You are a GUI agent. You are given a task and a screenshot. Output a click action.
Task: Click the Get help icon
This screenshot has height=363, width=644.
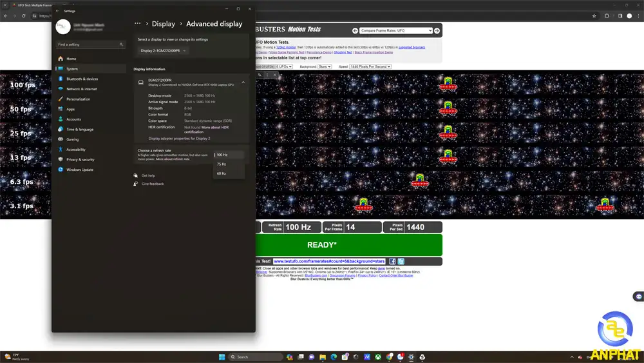pyautogui.click(x=136, y=175)
